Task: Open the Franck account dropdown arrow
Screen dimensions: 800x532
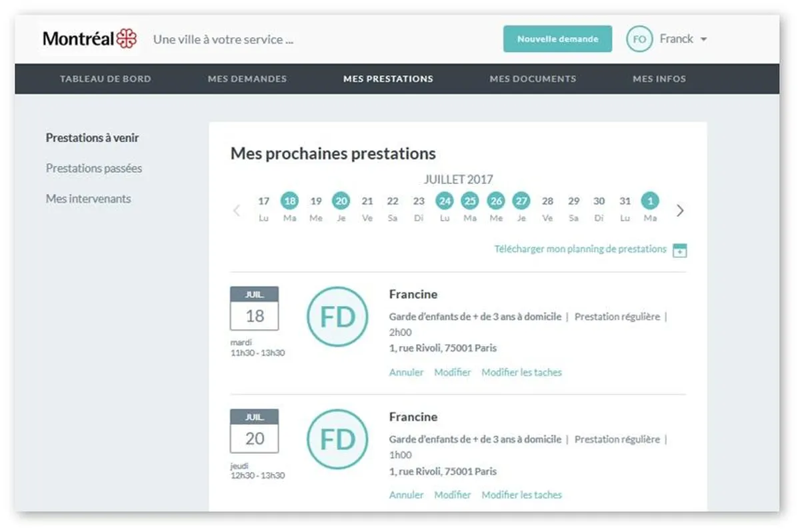Action: 703,39
